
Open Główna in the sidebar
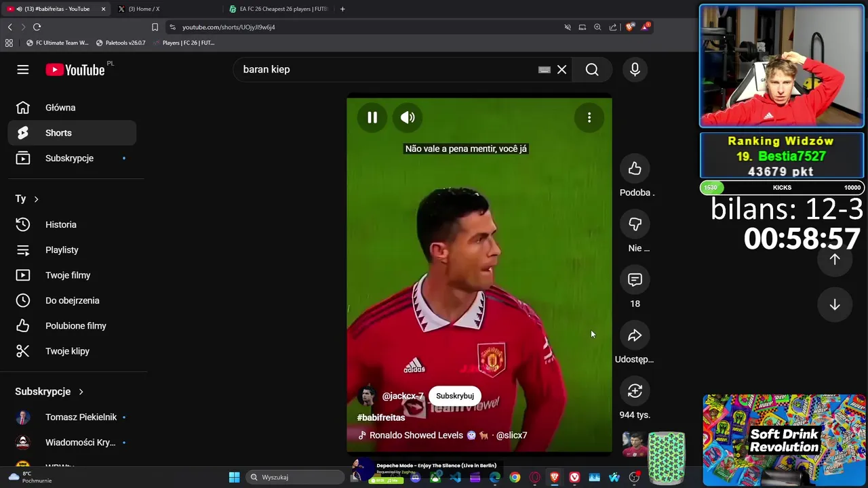72,108
